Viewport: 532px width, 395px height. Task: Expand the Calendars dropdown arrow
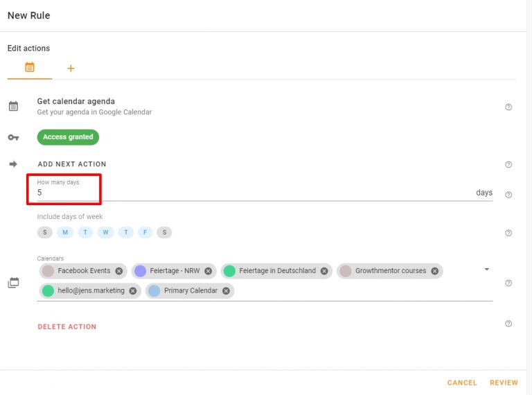(486, 270)
